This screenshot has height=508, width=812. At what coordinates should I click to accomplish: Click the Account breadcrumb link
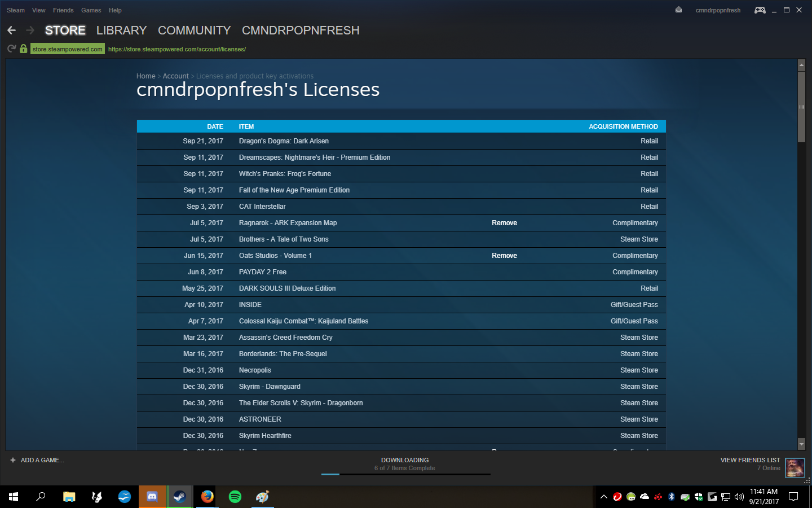tap(175, 76)
